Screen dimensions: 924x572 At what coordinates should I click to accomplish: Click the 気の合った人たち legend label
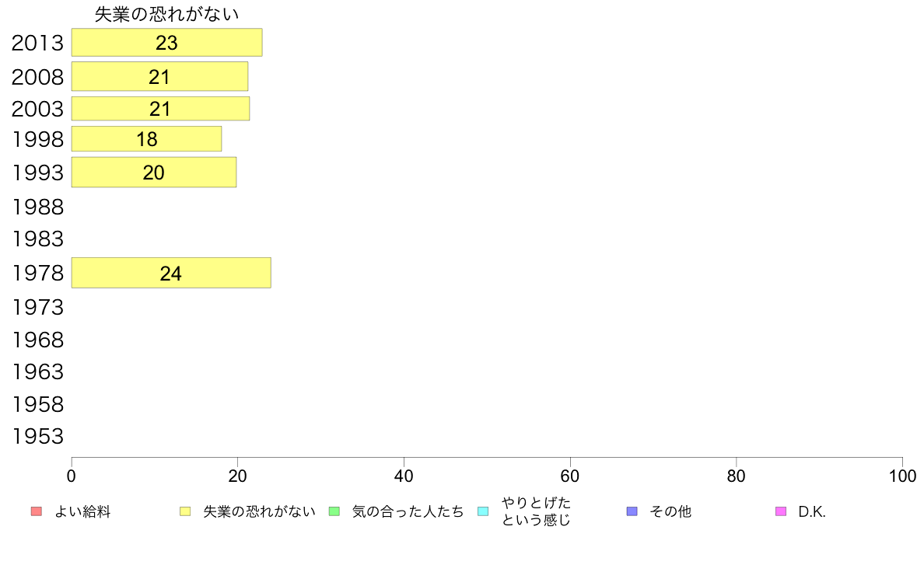408,512
